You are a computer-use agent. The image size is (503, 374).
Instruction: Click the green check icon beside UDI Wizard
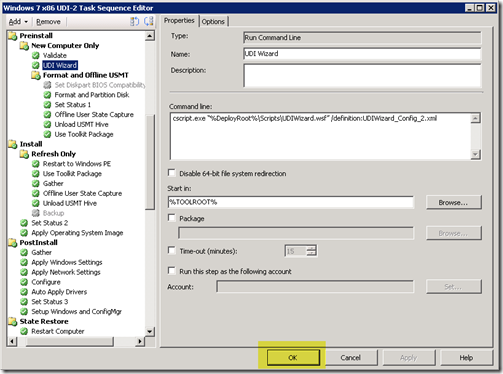tap(36, 65)
